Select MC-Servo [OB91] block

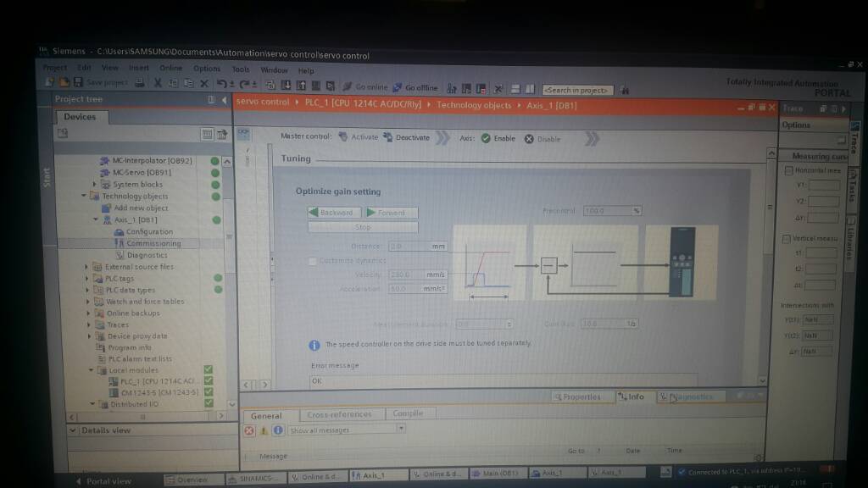coord(142,173)
